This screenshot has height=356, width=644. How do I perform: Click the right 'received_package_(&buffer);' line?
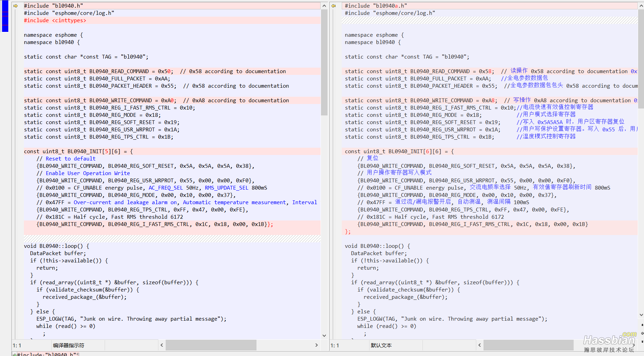click(406, 297)
